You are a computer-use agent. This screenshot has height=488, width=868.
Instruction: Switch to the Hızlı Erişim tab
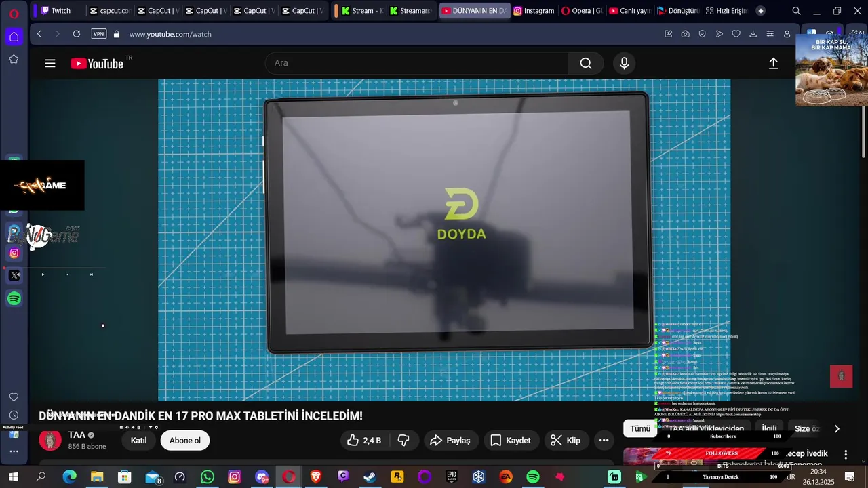tap(726, 11)
